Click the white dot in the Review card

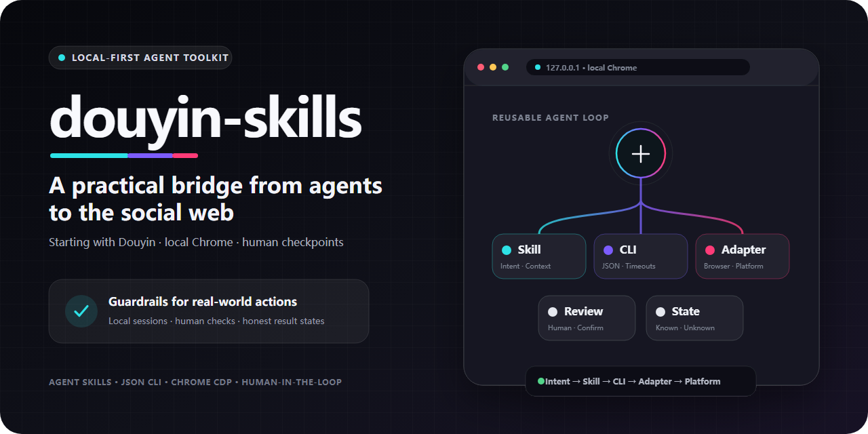[553, 312]
